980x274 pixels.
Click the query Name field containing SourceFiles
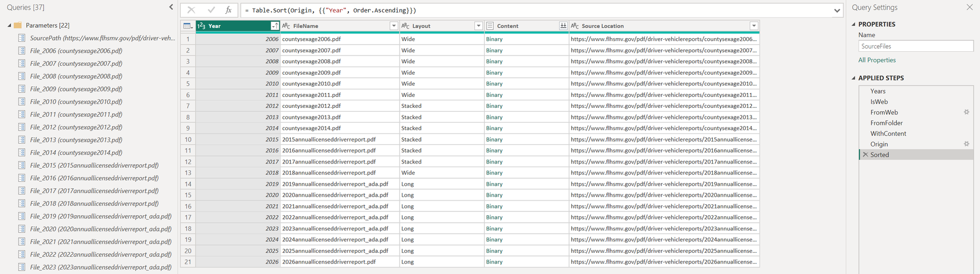[916, 46]
